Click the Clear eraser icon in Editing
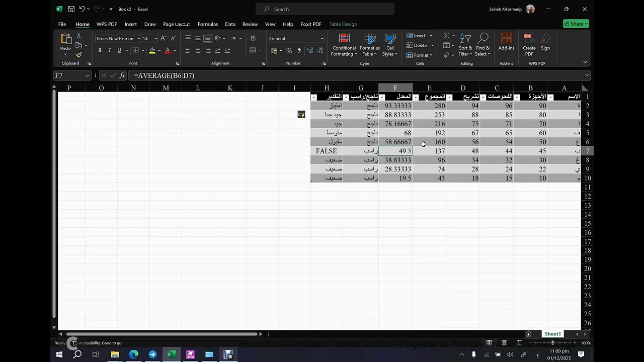The width and height of the screenshot is (644, 362). coord(446,55)
